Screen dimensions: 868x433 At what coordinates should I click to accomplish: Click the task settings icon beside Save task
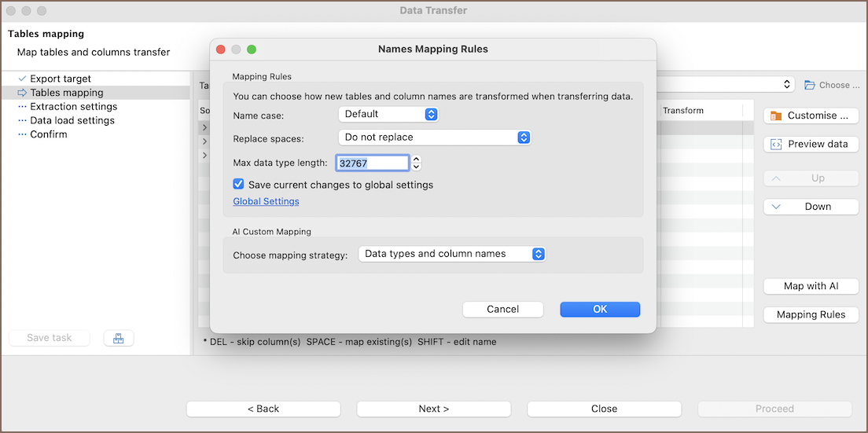click(x=119, y=338)
